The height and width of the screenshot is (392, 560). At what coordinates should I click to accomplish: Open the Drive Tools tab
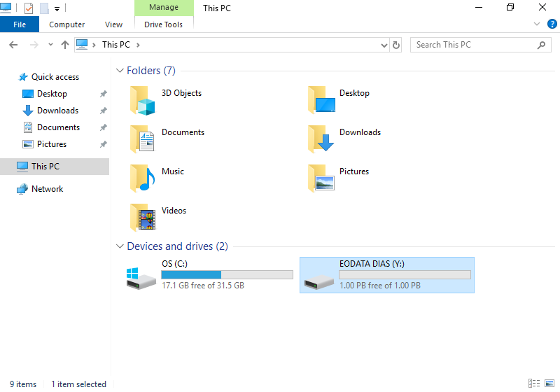pyautogui.click(x=164, y=24)
